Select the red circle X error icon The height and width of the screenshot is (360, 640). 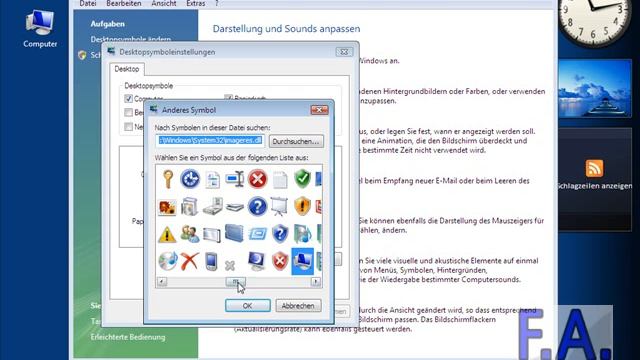pos(258,179)
